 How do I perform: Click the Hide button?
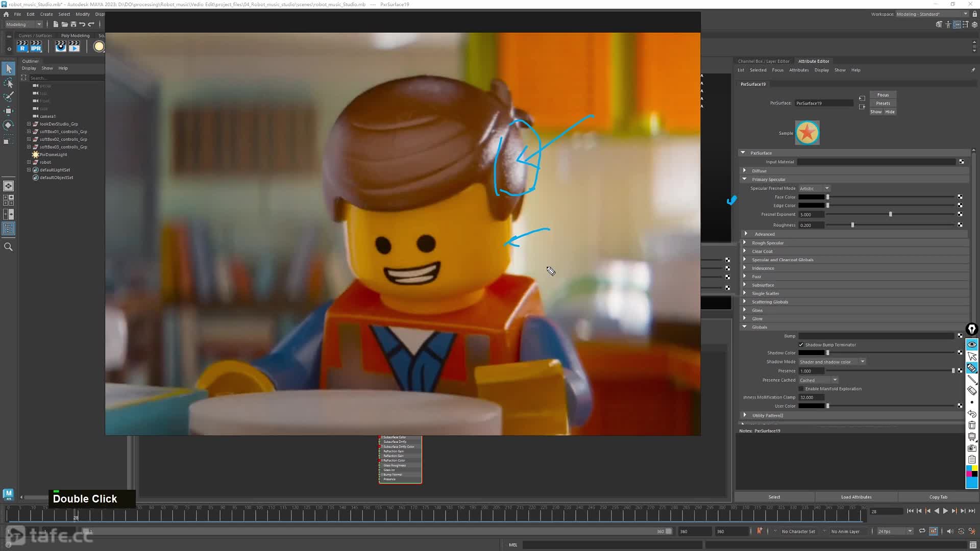point(890,112)
